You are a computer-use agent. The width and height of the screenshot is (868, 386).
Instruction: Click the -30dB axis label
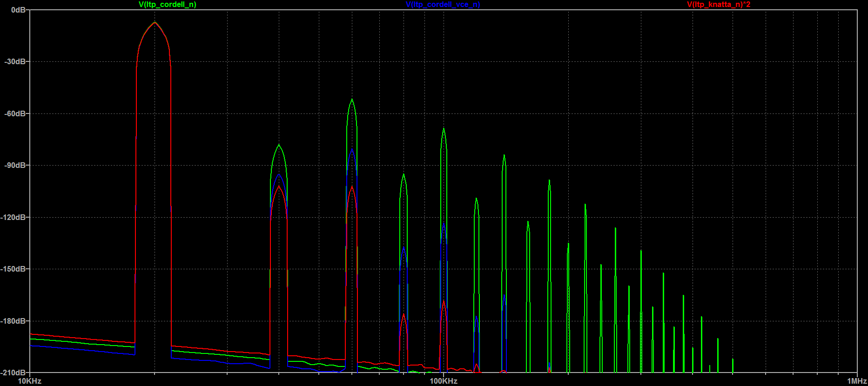[x=15, y=61]
